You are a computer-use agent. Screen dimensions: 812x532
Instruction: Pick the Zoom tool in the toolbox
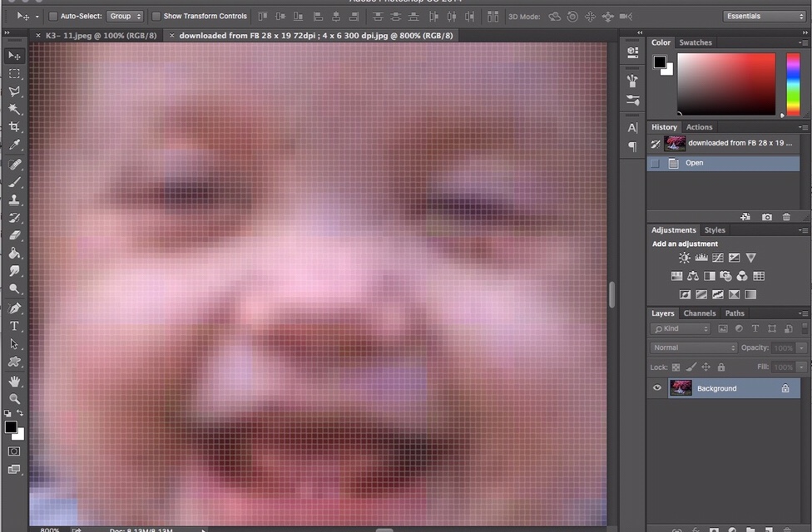point(14,399)
